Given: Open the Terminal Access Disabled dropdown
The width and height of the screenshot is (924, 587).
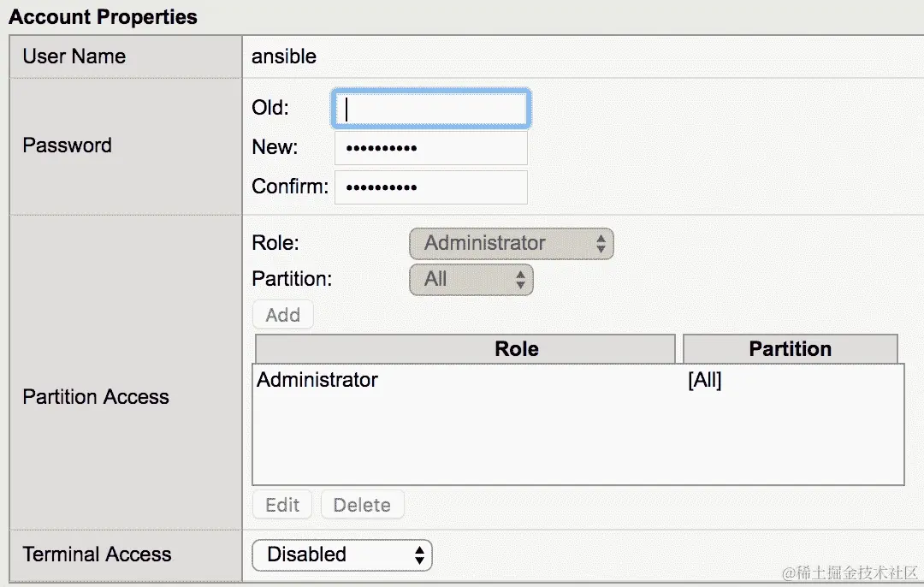Looking at the screenshot, I should (341, 555).
